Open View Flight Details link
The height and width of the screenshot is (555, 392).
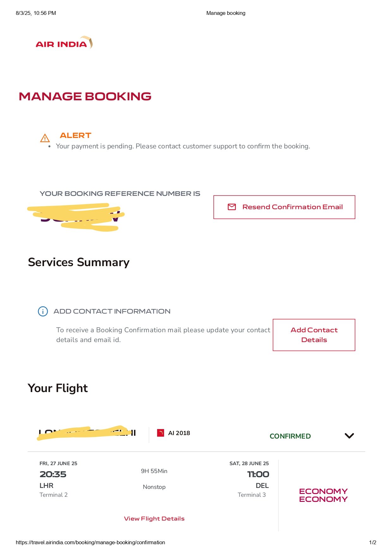[154, 519]
